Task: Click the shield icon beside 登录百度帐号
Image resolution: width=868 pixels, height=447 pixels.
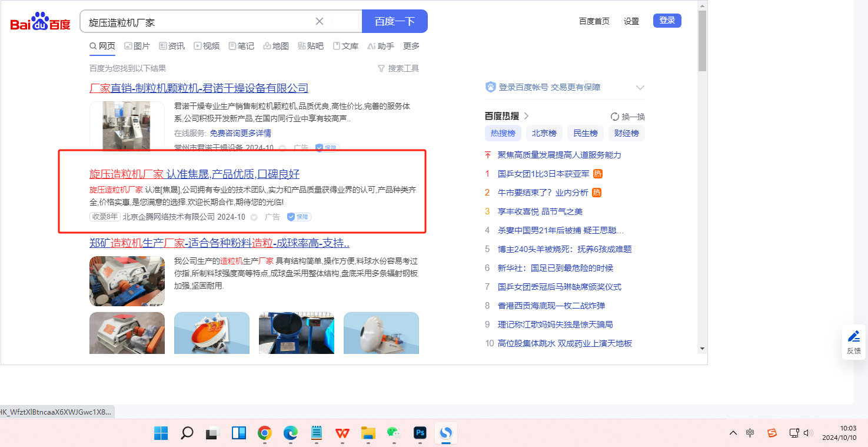Action: [490, 87]
